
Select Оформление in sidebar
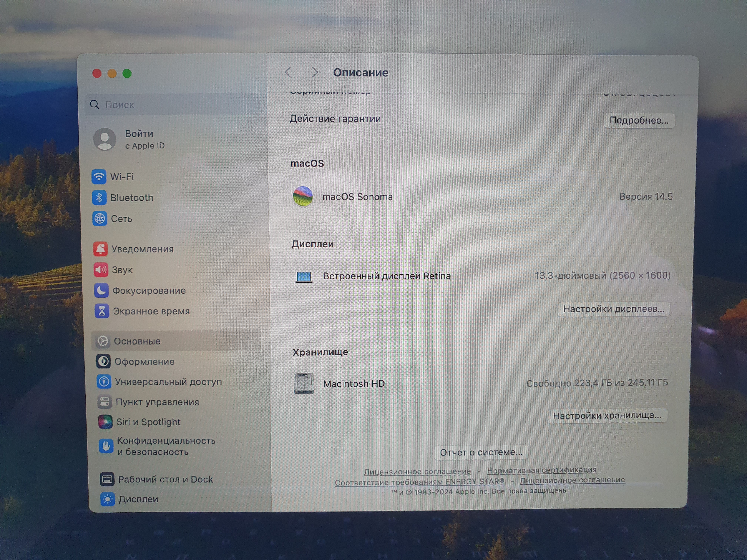click(x=144, y=361)
